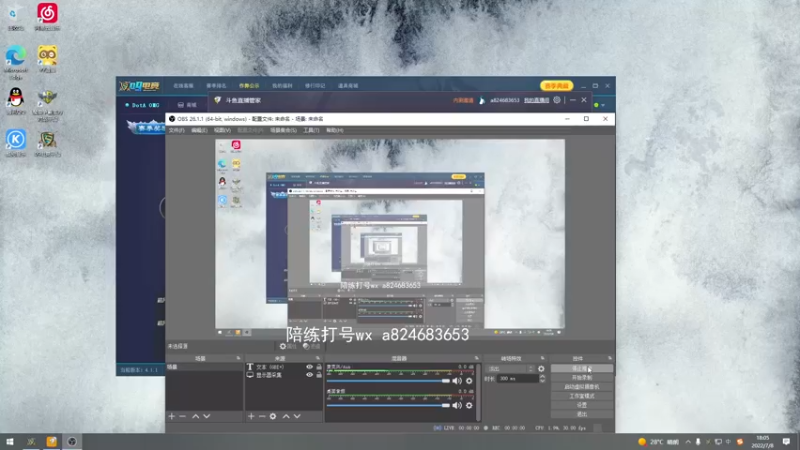Remove selected source with minus icon

coord(262,416)
